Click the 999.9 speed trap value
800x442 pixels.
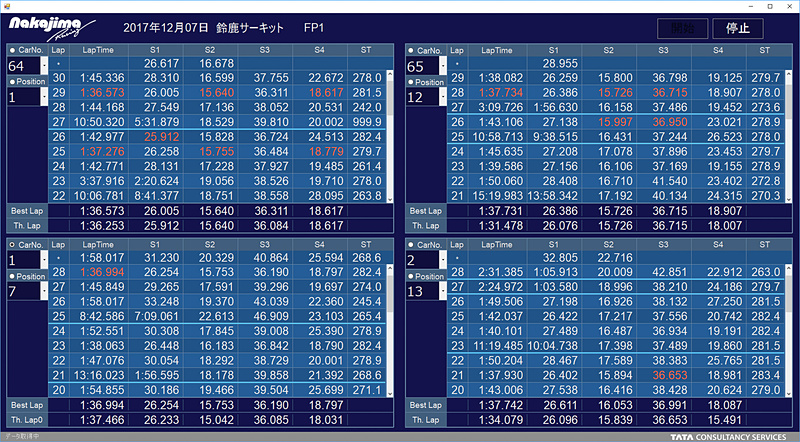click(367, 122)
